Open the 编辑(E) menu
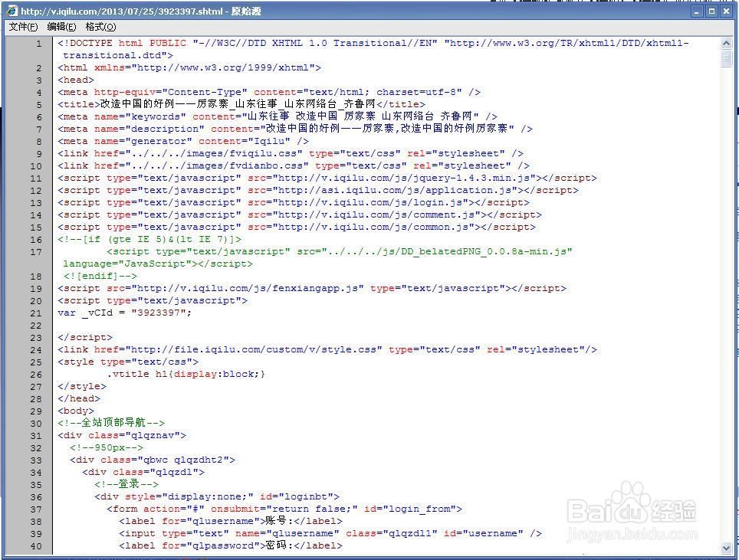The image size is (739, 560). 61,27
